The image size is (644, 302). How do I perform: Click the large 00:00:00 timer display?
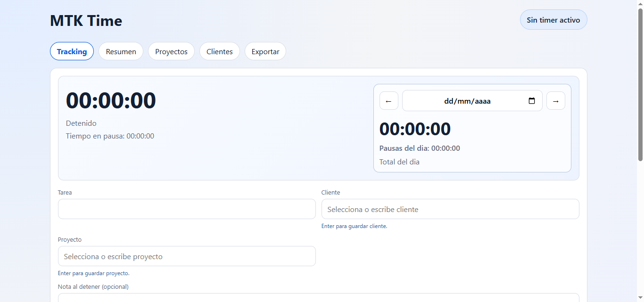tap(111, 100)
